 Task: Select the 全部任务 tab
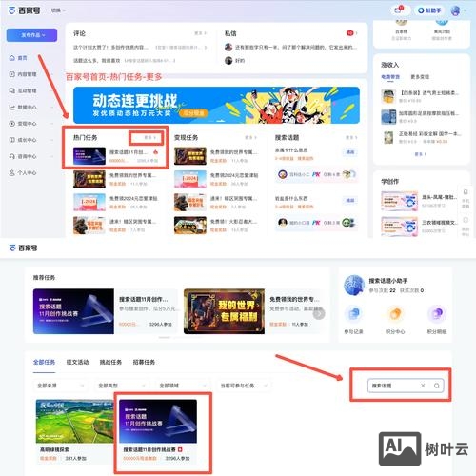(x=44, y=362)
